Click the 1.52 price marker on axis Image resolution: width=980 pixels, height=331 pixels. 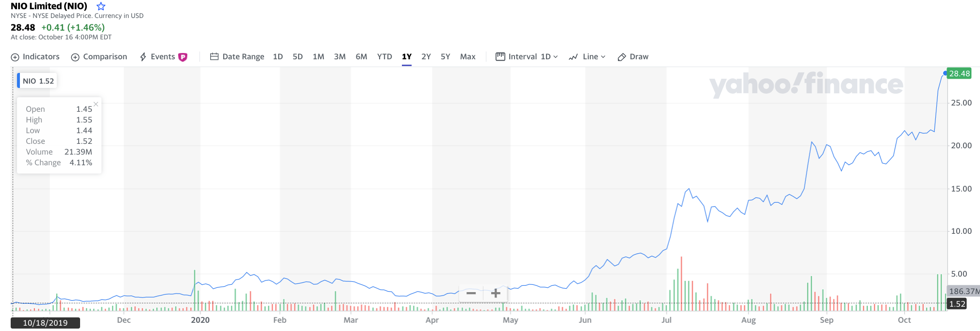(x=957, y=304)
